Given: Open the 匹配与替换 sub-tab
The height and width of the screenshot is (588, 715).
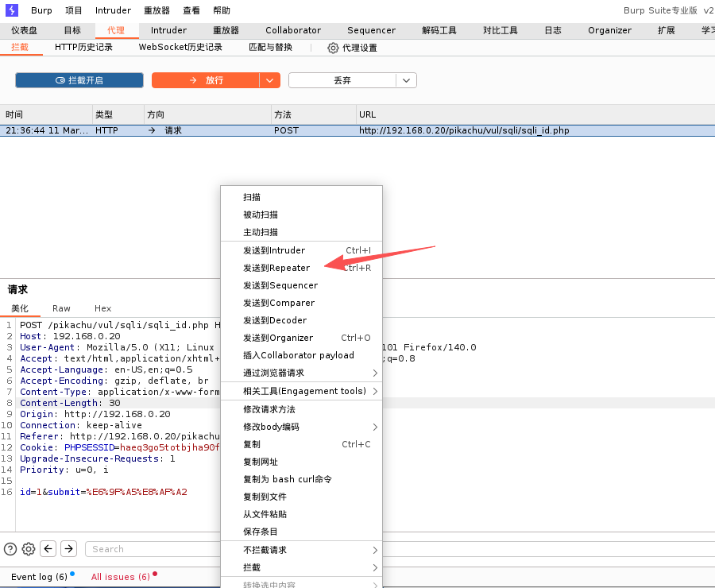Looking at the screenshot, I should 270,47.
